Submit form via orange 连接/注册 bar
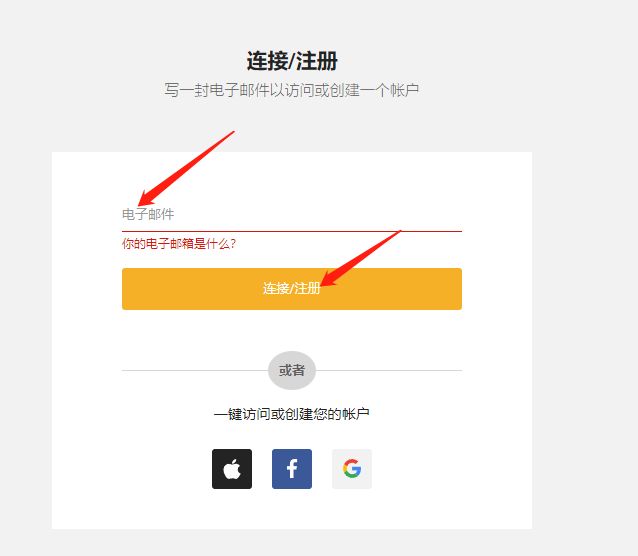The height and width of the screenshot is (556, 638). (x=292, y=289)
